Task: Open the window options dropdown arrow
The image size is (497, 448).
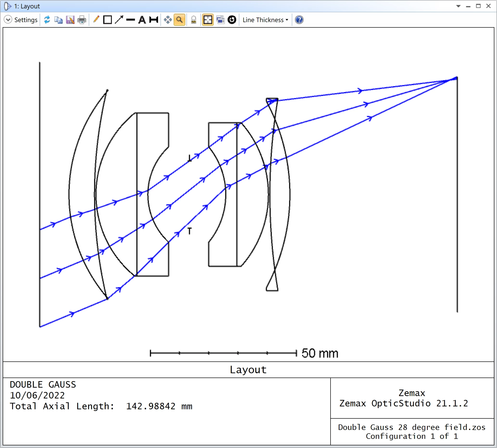Action: (459, 6)
